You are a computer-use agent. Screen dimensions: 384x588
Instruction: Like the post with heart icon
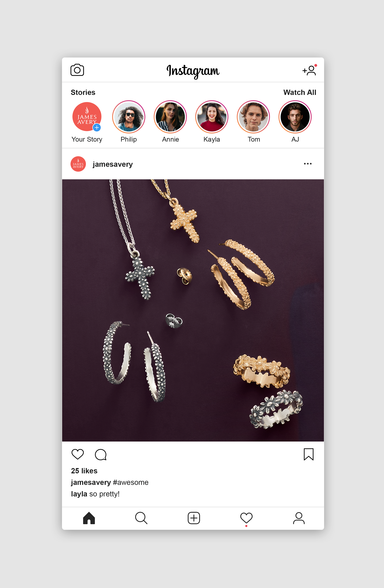77,454
